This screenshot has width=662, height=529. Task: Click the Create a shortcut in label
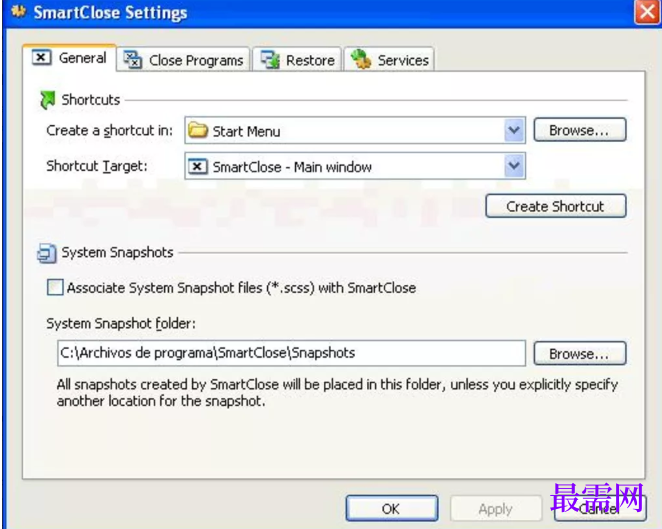pyautogui.click(x=109, y=130)
